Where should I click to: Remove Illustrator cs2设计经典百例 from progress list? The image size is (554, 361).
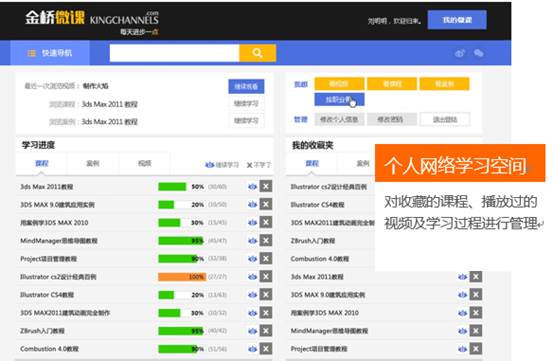pos(266,276)
